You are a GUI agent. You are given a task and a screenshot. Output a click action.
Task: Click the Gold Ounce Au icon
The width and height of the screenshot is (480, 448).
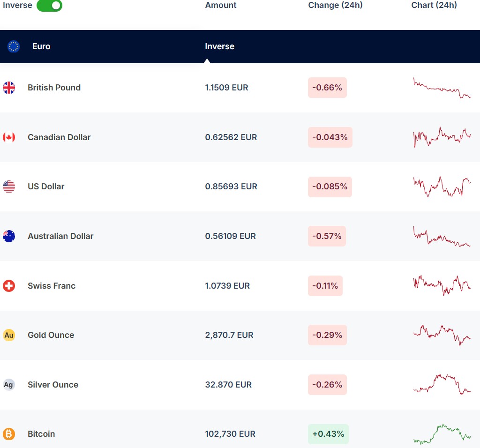click(9, 335)
